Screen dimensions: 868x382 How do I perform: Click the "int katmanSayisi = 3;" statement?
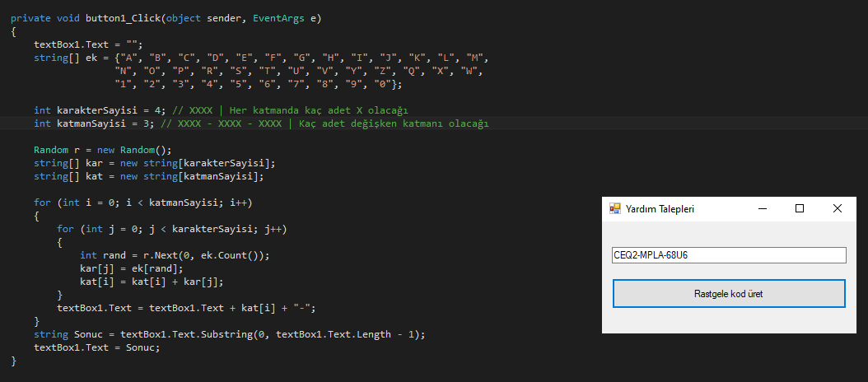click(92, 123)
